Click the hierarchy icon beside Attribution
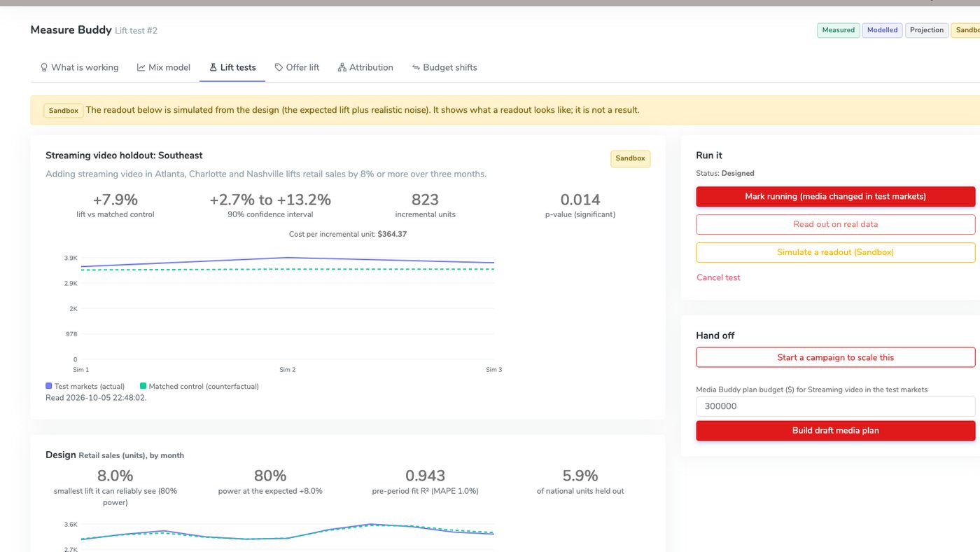980x552 pixels. click(x=342, y=67)
